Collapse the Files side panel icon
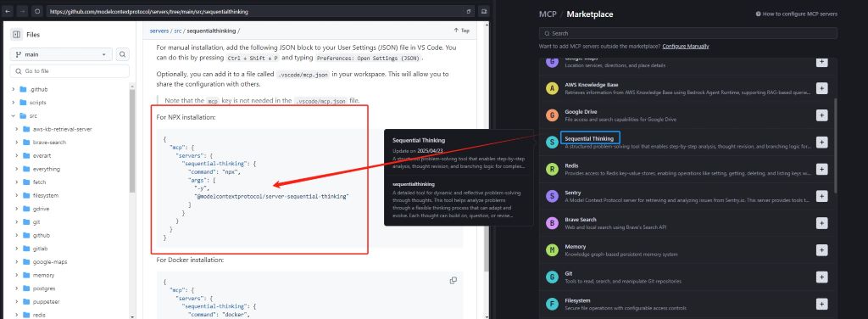 click(17, 35)
